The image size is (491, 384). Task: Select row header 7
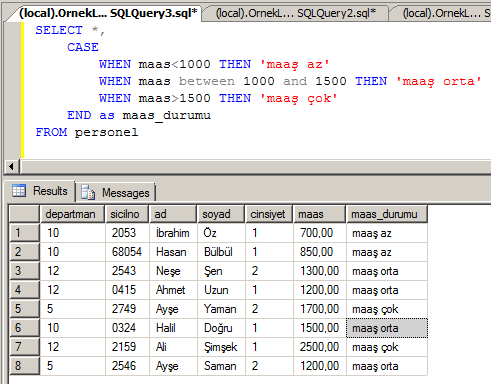(24, 347)
